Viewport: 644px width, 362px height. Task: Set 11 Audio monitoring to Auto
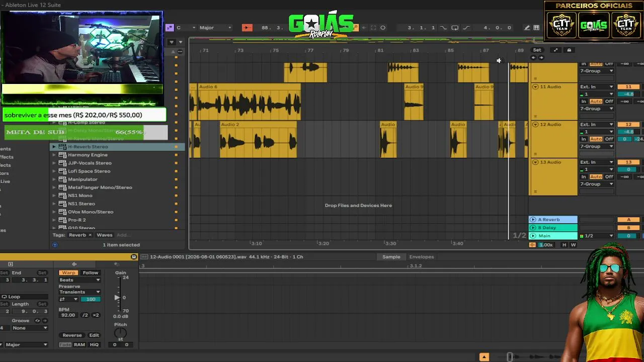[596, 102]
